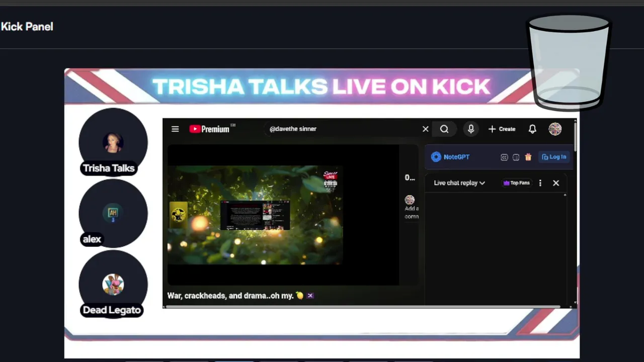The image size is (644, 362).
Task: Log in to NoteGPT
Action: click(554, 157)
